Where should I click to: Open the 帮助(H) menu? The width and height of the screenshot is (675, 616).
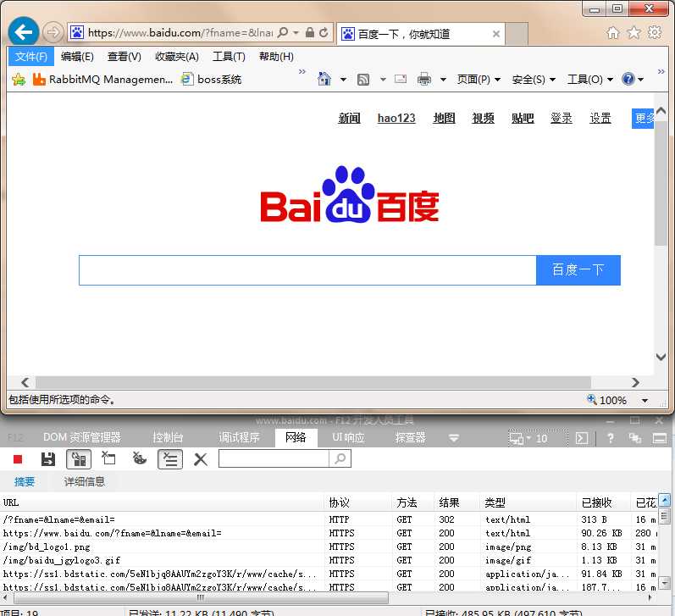[x=276, y=57]
